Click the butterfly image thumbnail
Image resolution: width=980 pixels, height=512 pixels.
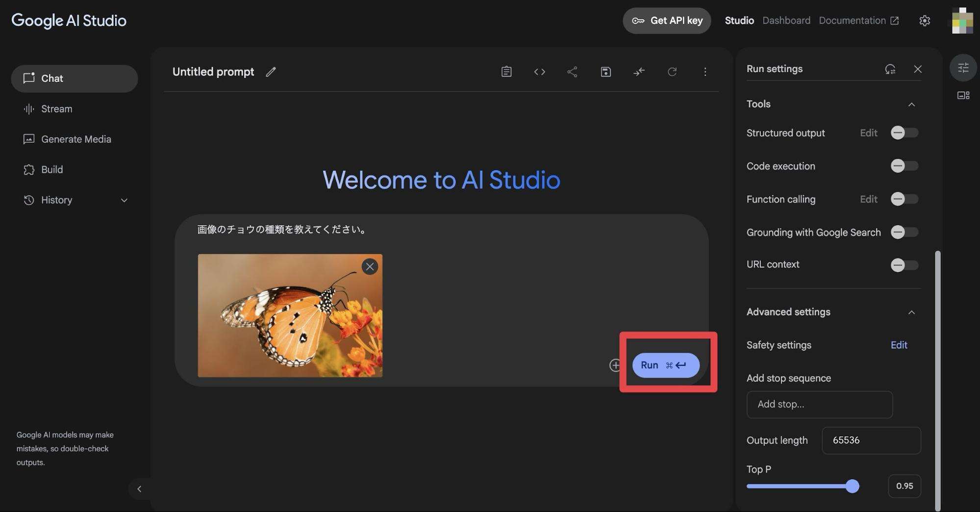coord(290,315)
